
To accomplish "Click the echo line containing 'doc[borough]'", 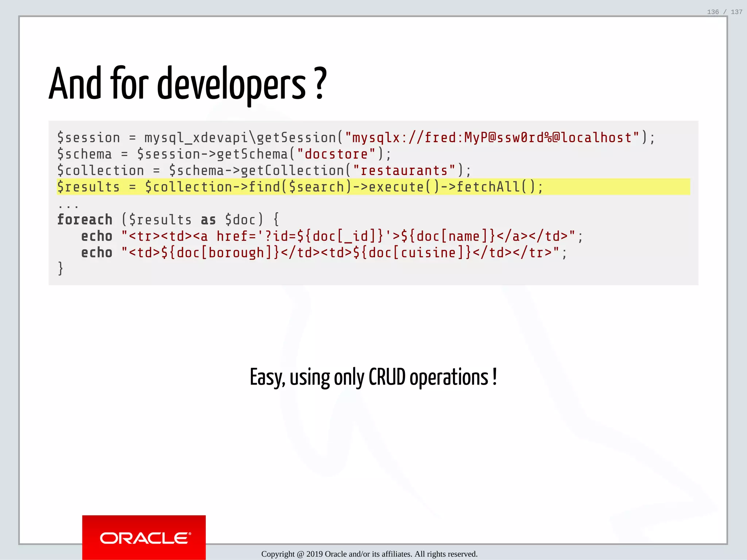I will [324, 253].
